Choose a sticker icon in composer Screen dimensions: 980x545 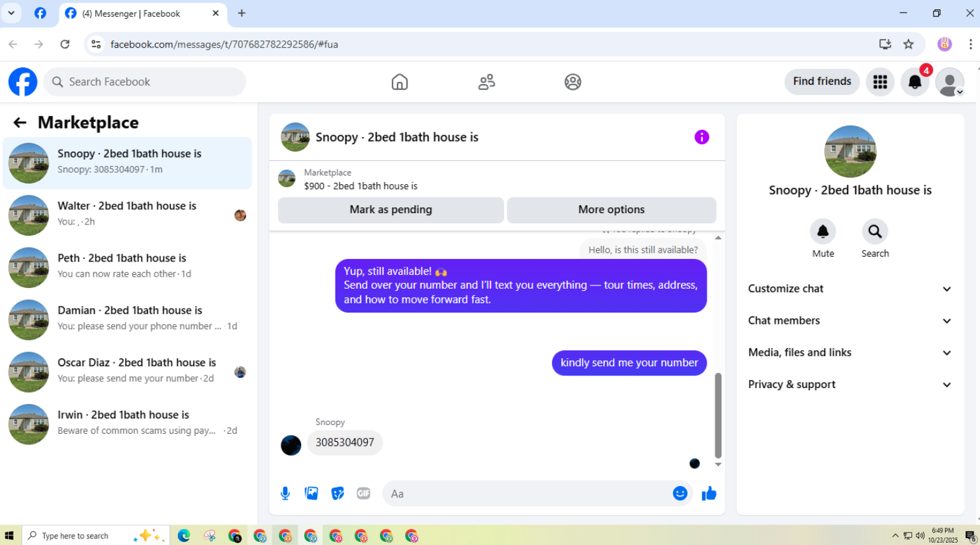[337, 493]
